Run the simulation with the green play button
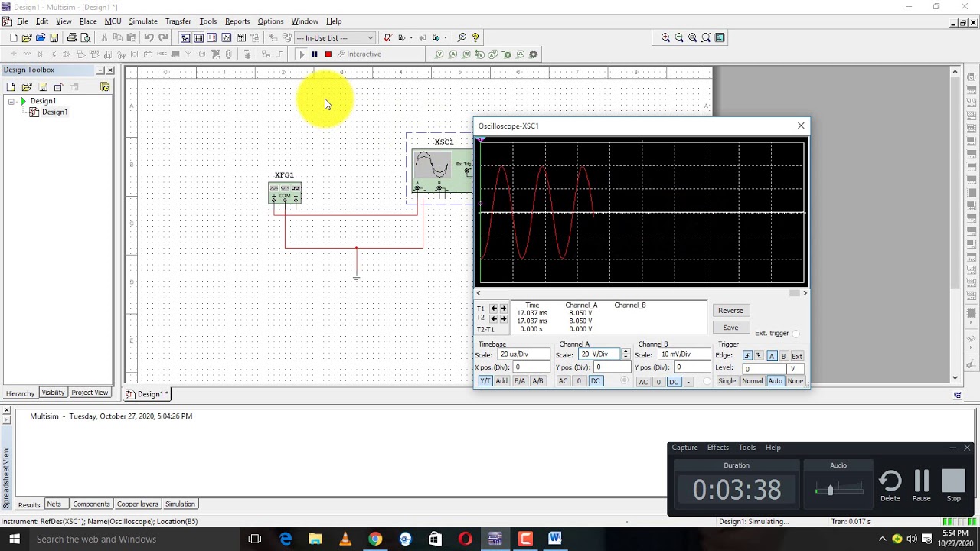 point(302,54)
